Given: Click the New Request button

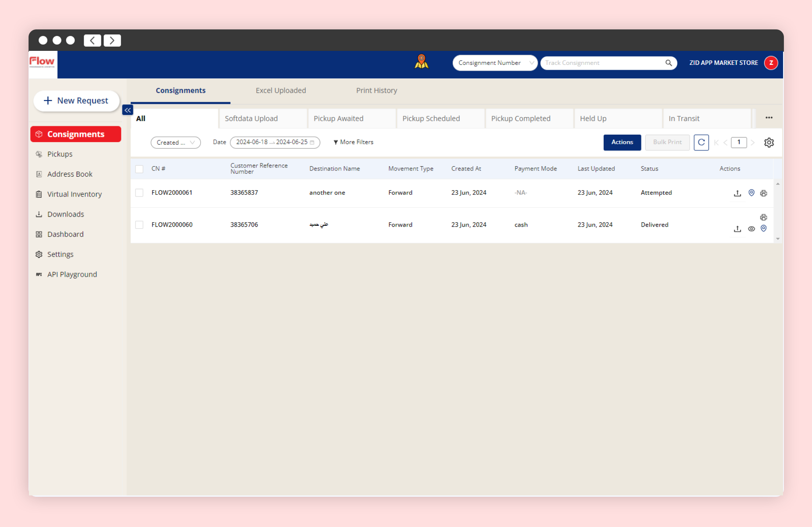Looking at the screenshot, I should (76, 100).
